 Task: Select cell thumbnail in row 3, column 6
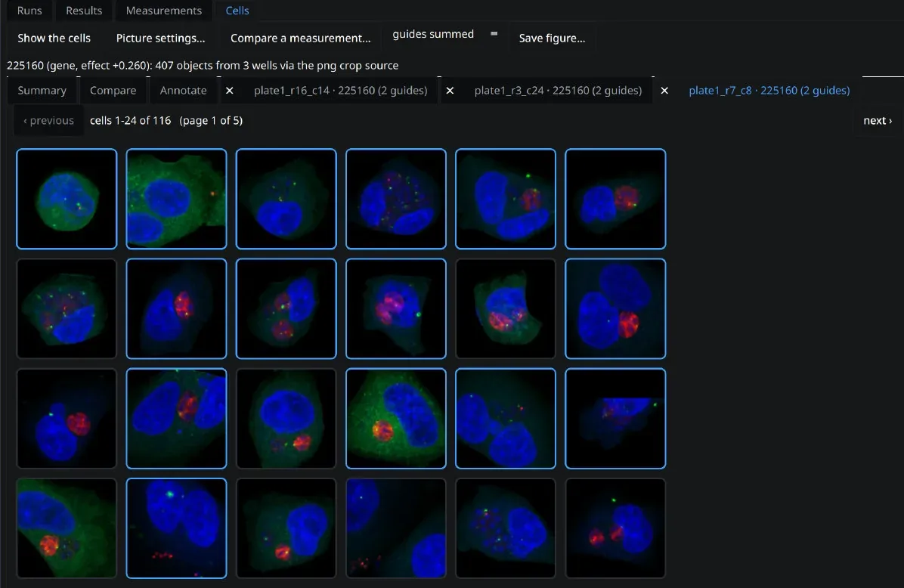[616, 419]
